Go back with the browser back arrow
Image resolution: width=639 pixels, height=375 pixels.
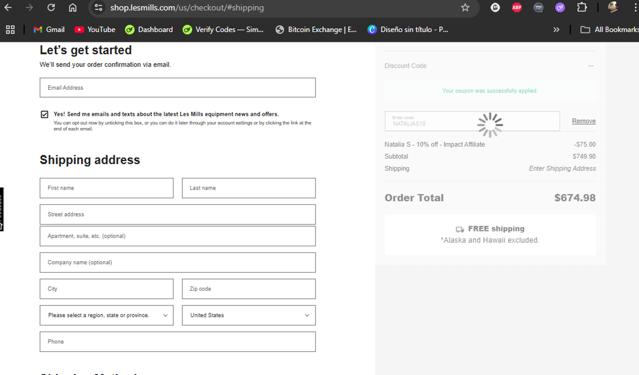click(x=8, y=7)
